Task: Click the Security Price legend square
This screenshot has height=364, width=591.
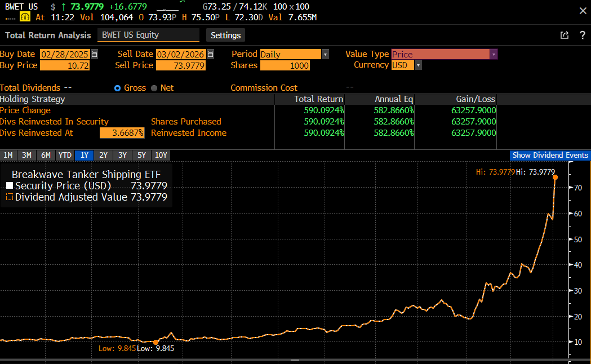Action: pyautogui.click(x=9, y=186)
